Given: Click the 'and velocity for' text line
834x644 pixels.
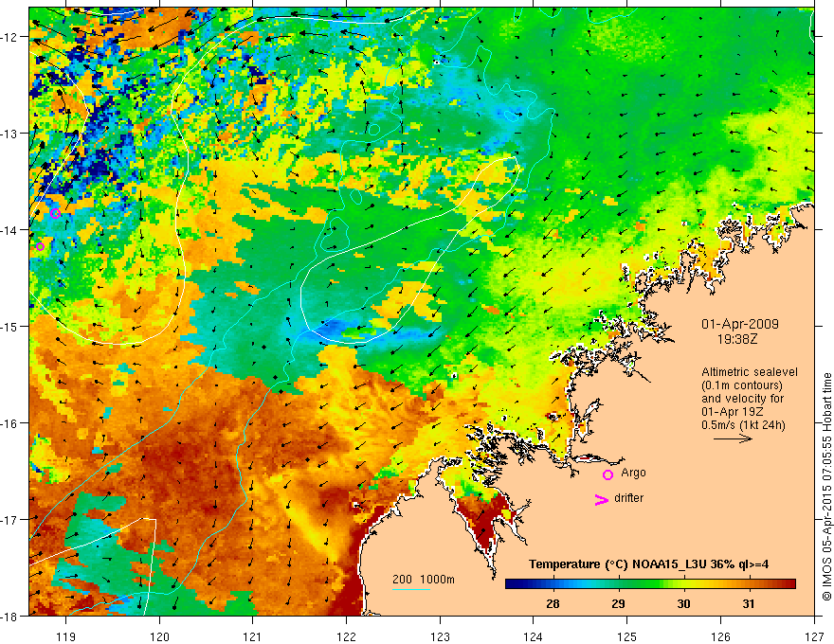Looking at the screenshot, I should coord(742,398).
